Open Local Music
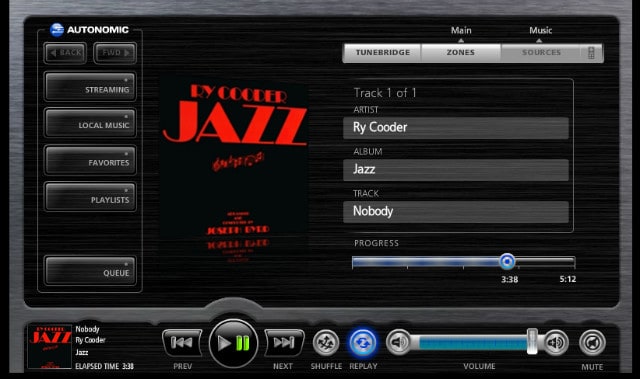 coord(90,123)
